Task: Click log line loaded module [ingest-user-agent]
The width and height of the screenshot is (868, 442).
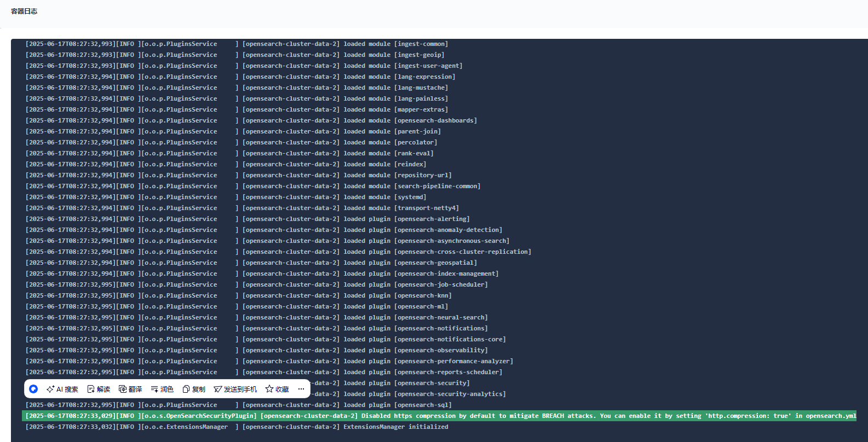Action: click(244, 66)
